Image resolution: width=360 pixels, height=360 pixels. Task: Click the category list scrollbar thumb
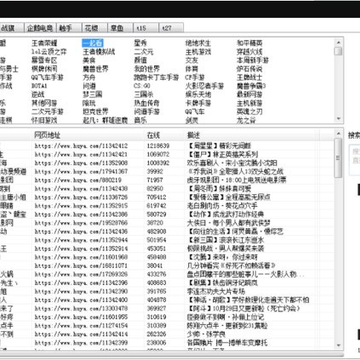tap(338, 51)
